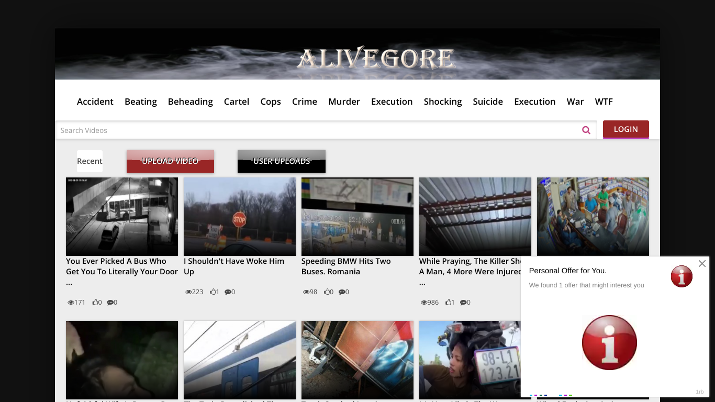The height and width of the screenshot is (402, 715).
Task: Open 'You Ever Picked A Bus' title link
Action: [122, 272]
